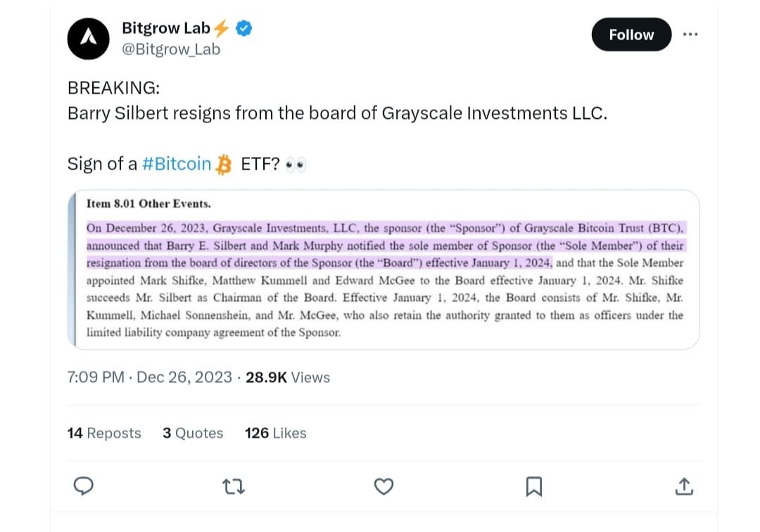Click the blue verified checkmark badge
The height and width of the screenshot is (532, 760).
(x=243, y=28)
